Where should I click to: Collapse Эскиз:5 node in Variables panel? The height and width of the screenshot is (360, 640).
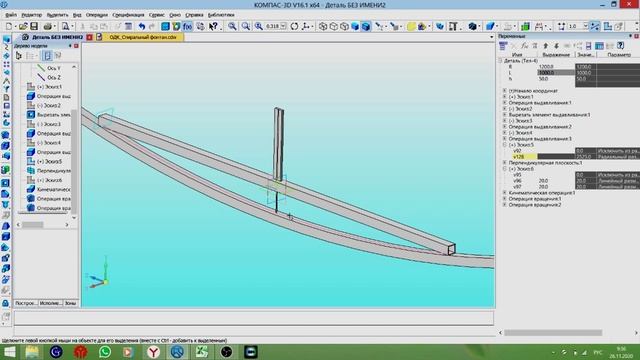[x=505, y=145]
